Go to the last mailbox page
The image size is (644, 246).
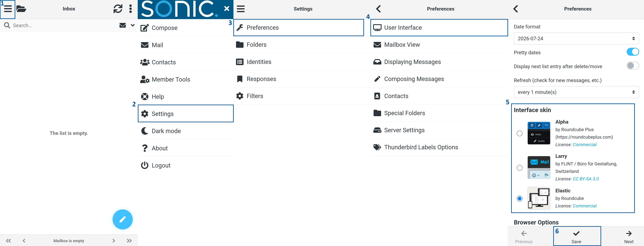click(x=129, y=241)
